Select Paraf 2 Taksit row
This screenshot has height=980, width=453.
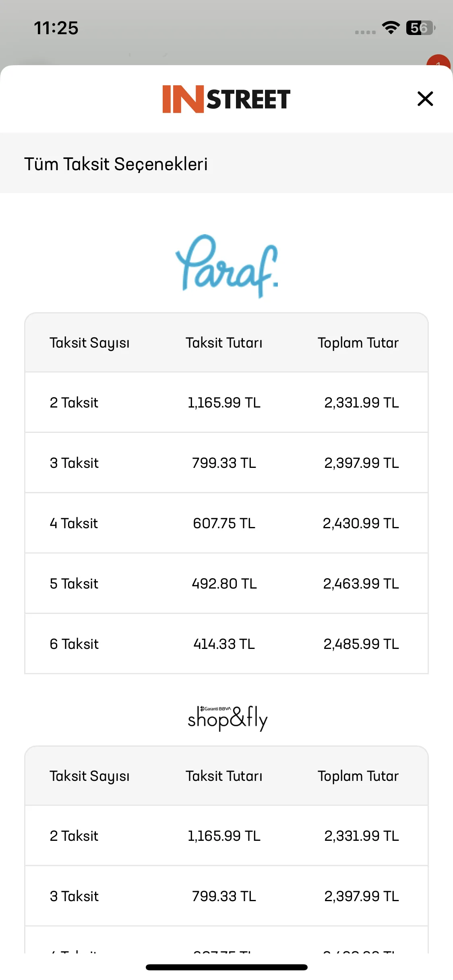226,402
